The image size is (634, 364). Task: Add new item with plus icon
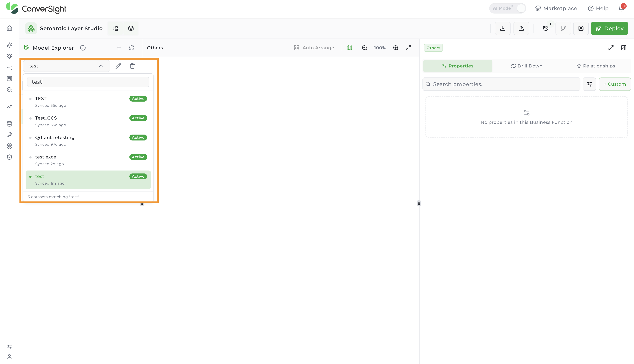pos(119,48)
